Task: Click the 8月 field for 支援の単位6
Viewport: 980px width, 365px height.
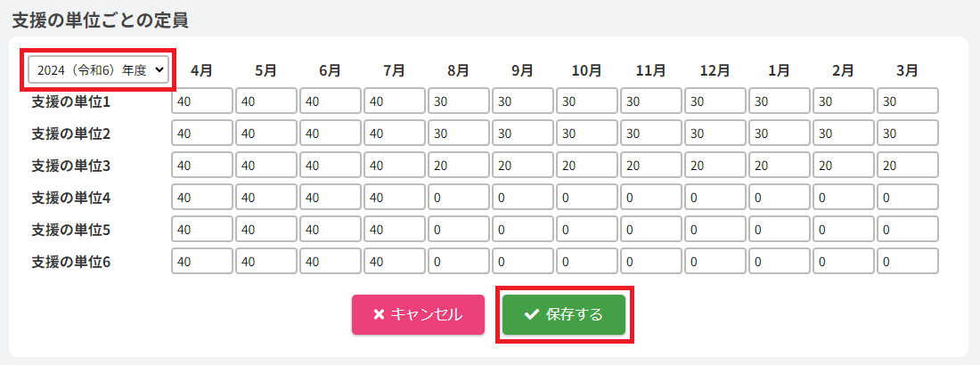Action: (459, 261)
